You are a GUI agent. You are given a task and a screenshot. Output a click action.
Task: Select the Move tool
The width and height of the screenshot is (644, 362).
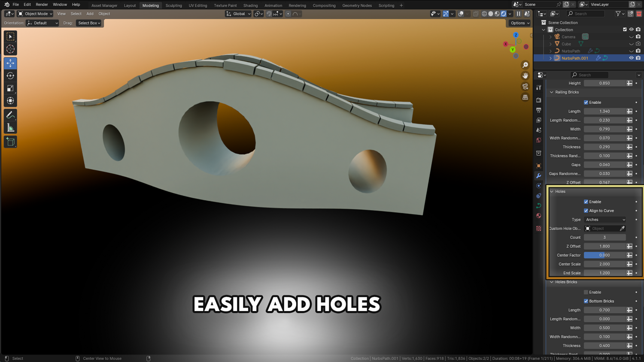(10, 63)
